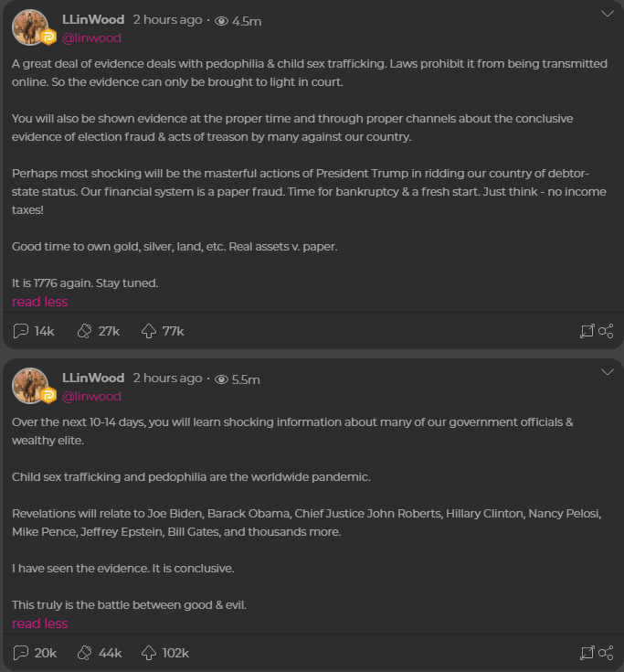Open LLinWood profile name on second post

pyautogui.click(x=93, y=378)
